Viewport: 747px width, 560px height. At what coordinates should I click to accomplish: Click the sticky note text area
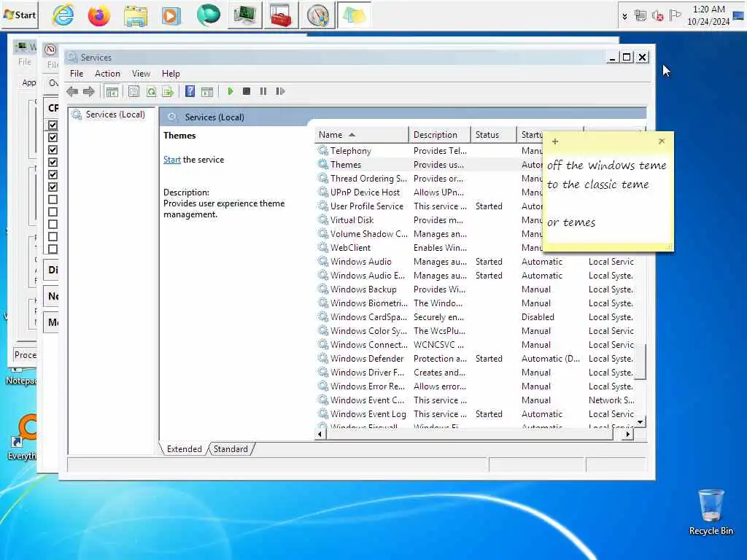(x=608, y=198)
